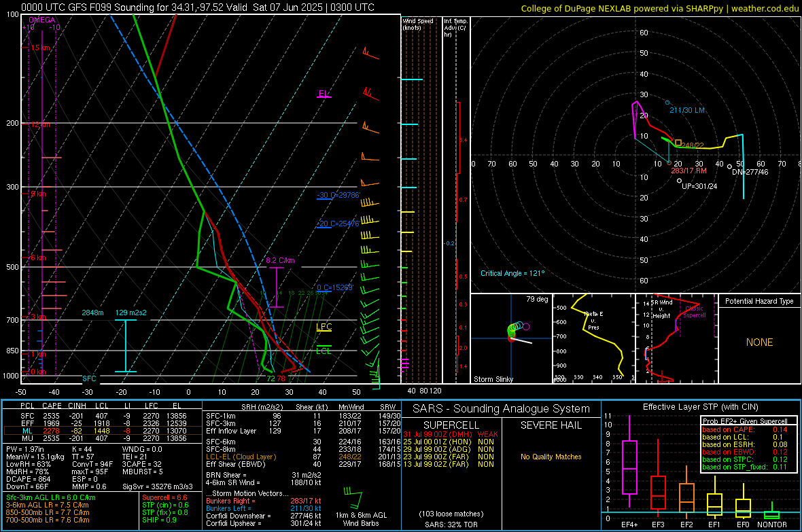The image size is (802, 532).
Task: Click the PW = 1.97in value
Action: pyautogui.click(x=25, y=449)
